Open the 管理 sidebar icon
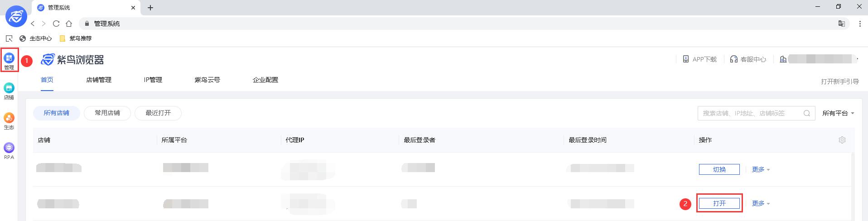The image size is (868, 221). click(9, 60)
